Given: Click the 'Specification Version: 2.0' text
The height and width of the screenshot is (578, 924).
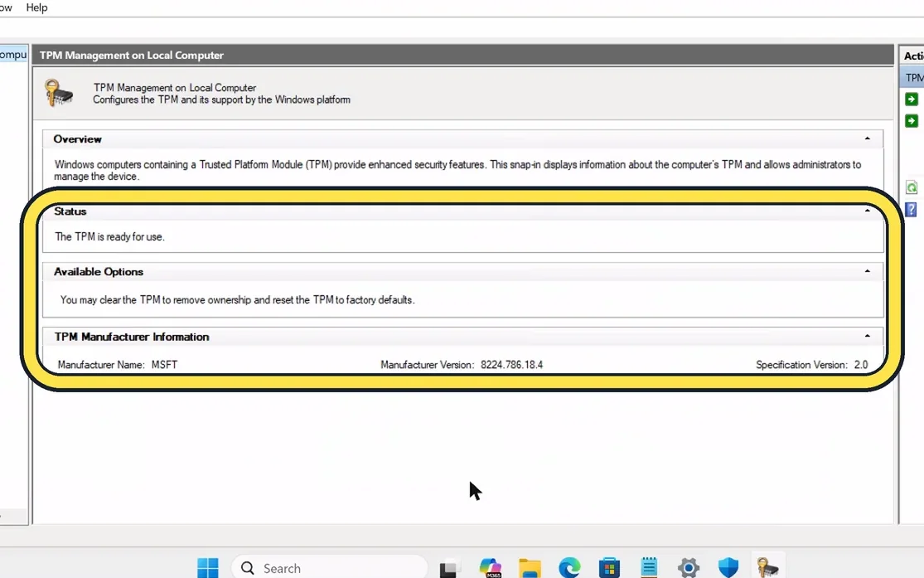Looking at the screenshot, I should tap(811, 365).
